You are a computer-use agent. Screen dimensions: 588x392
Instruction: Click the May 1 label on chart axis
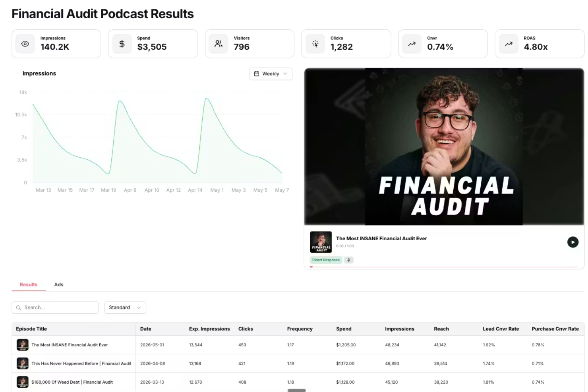(x=217, y=190)
